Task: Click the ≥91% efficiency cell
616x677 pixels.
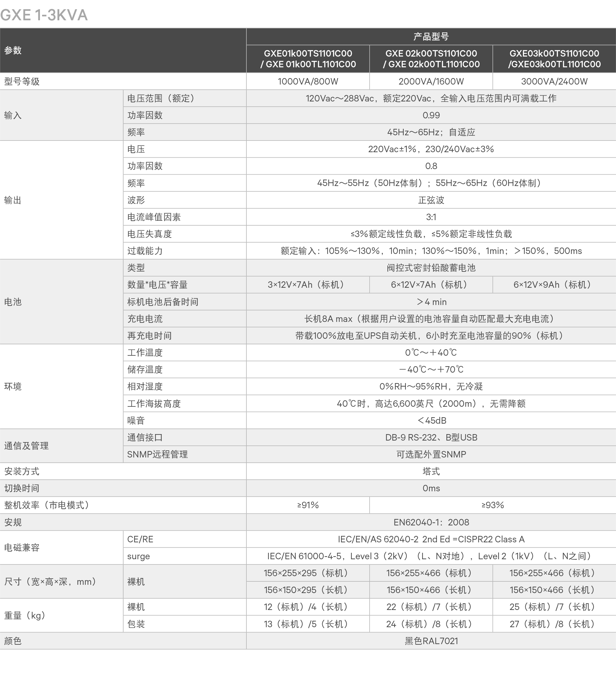Action: [308, 505]
